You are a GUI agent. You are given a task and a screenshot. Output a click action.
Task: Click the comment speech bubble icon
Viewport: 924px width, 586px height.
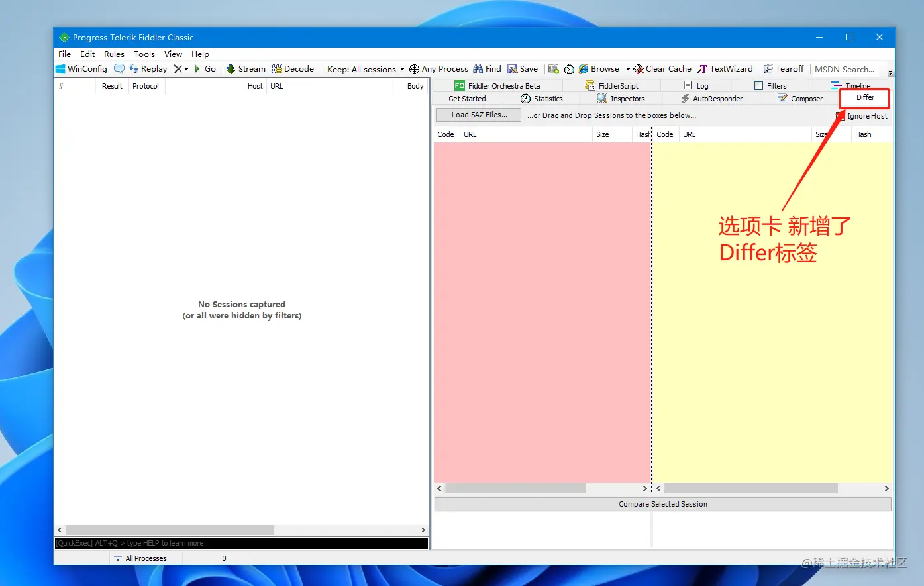pyautogui.click(x=119, y=69)
